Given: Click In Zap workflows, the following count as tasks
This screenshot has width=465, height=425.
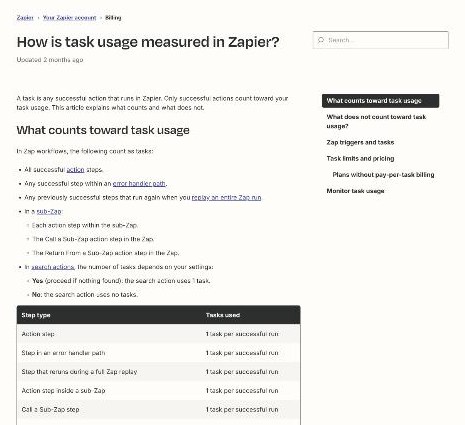Looking at the screenshot, I should (x=85, y=152).
